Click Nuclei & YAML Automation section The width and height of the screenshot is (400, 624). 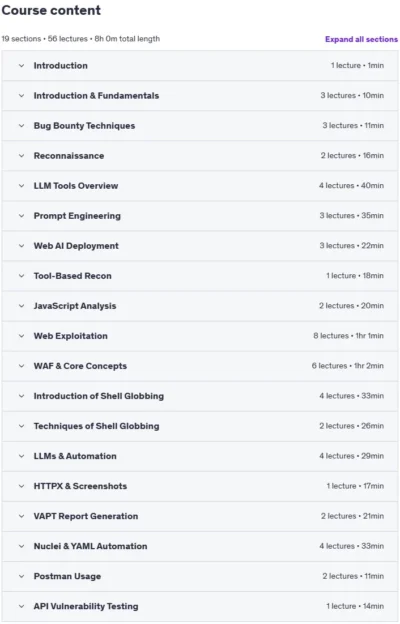click(x=200, y=546)
